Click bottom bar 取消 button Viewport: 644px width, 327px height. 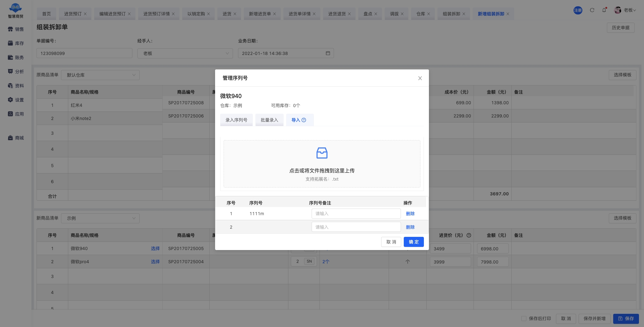tap(566, 319)
